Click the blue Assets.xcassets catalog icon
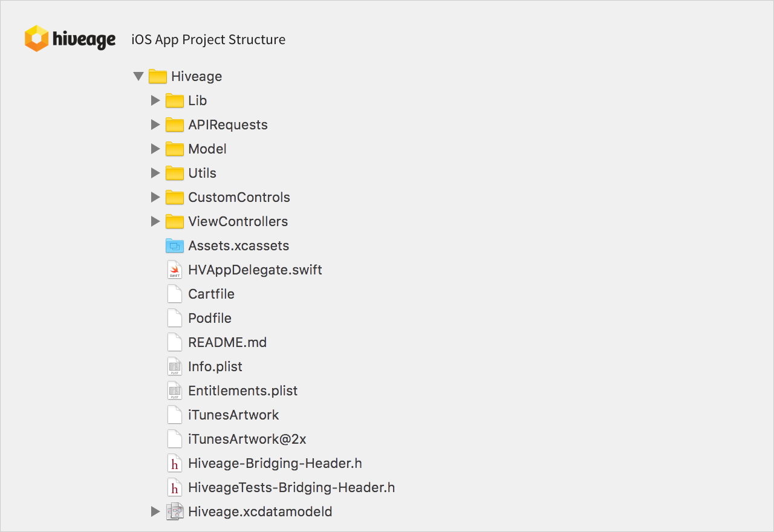 pyautogui.click(x=175, y=245)
